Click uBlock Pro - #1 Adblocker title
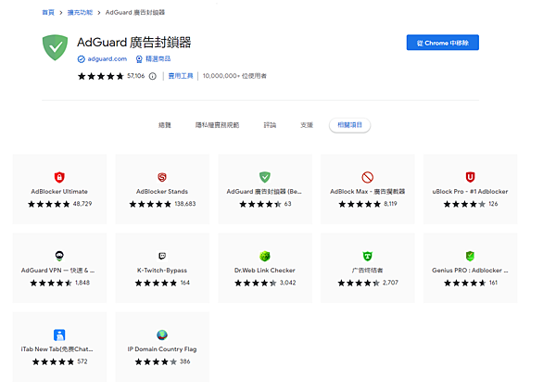 [470, 192]
